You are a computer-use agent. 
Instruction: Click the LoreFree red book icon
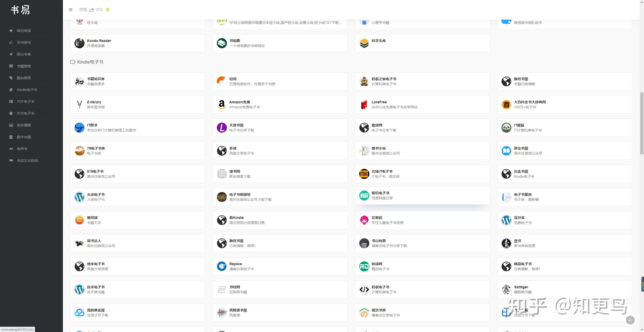tap(364, 105)
